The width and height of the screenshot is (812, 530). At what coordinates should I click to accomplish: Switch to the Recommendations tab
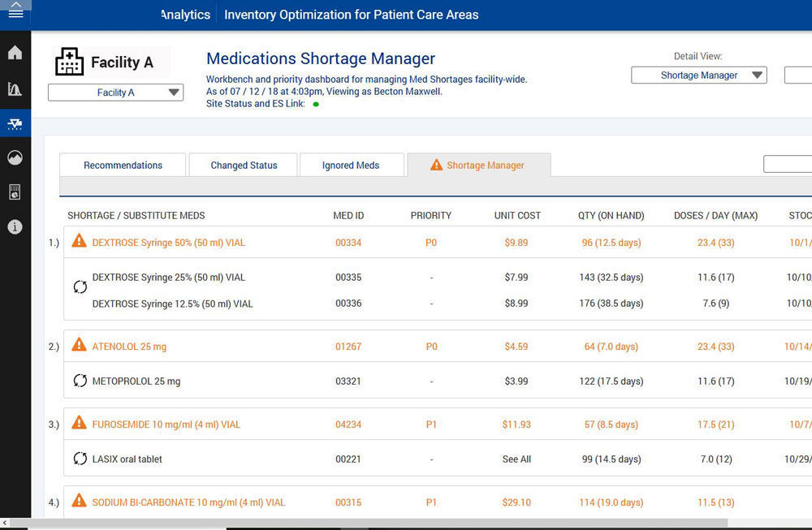123,165
